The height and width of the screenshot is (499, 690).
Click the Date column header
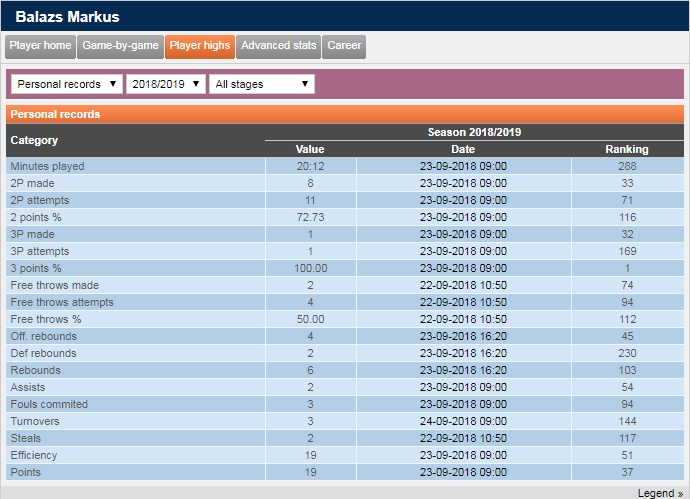(463, 149)
